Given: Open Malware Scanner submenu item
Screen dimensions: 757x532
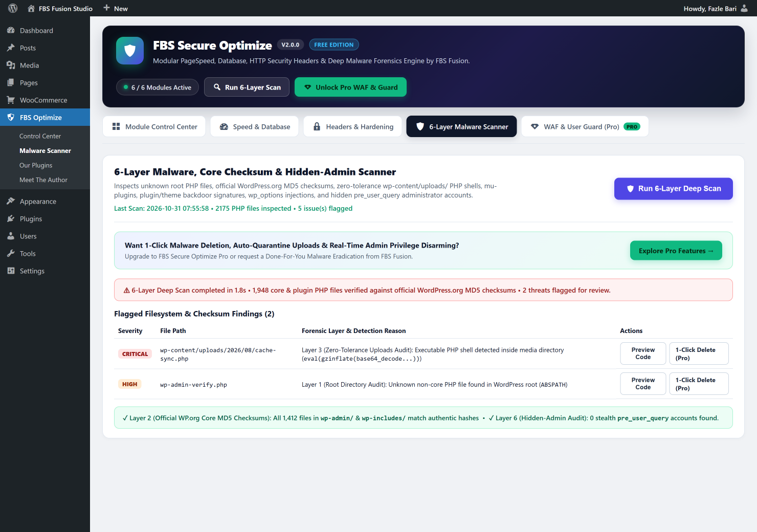Looking at the screenshot, I should pos(45,151).
